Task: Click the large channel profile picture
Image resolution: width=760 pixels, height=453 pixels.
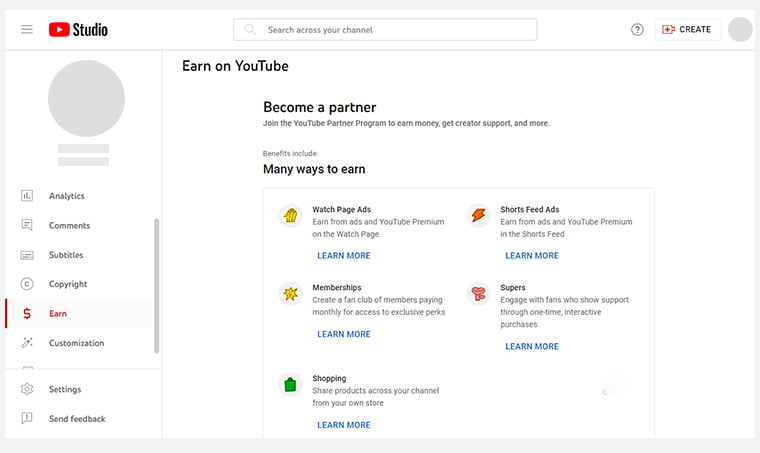Action: (x=86, y=98)
